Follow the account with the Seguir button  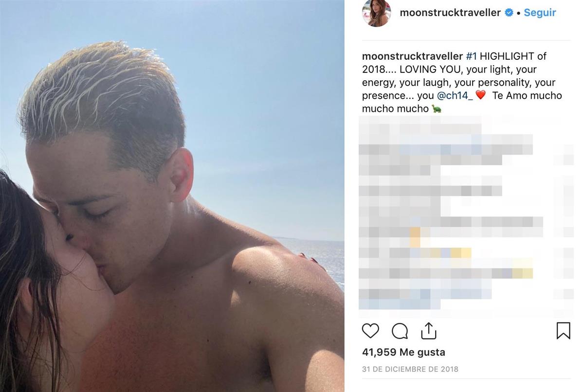pyautogui.click(x=540, y=13)
